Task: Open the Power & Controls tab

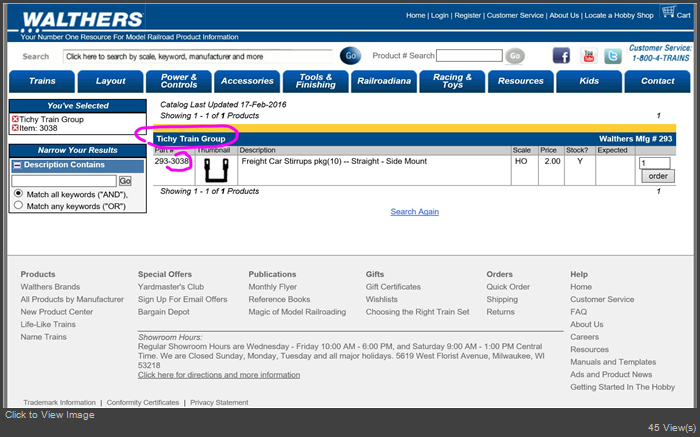Action: pyautogui.click(x=179, y=81)
